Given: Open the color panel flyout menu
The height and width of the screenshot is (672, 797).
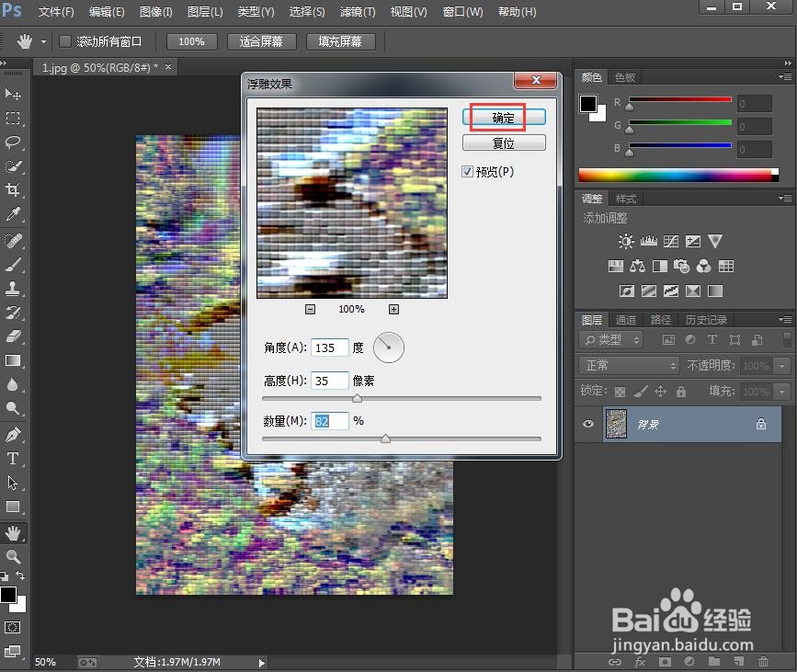Looking at the screenshot, I should [x=785, y=77].
